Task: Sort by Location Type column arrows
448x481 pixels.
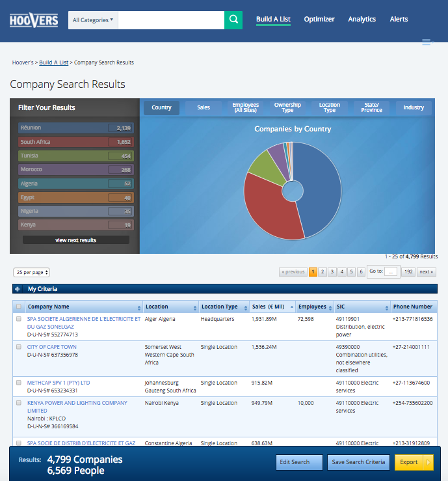Action: click(245, 308)
